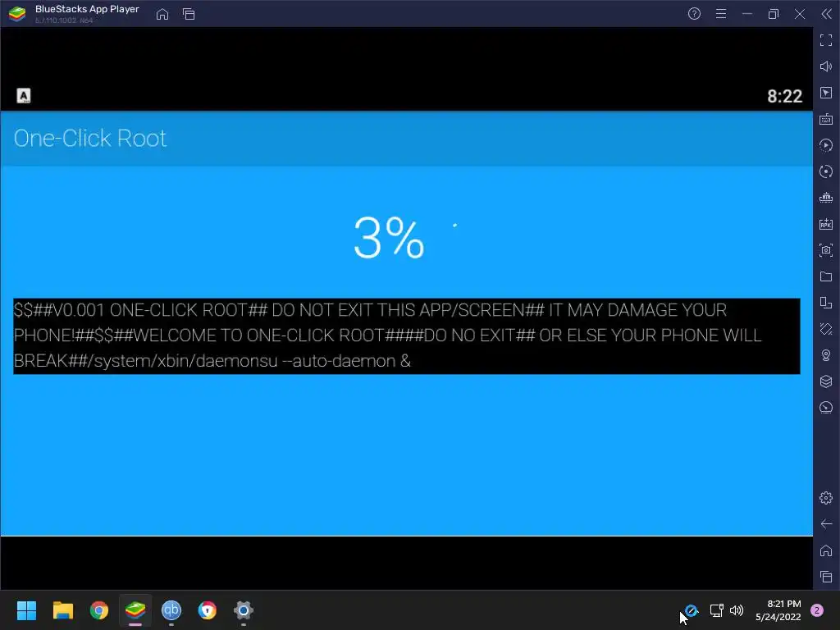
Task: Click the black root log text box
Action: pos(407,336)
